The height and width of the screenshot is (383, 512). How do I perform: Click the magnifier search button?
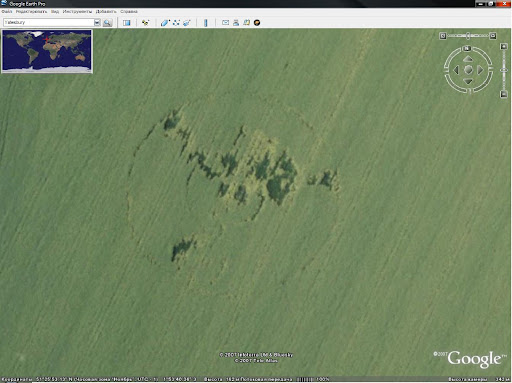107,23
